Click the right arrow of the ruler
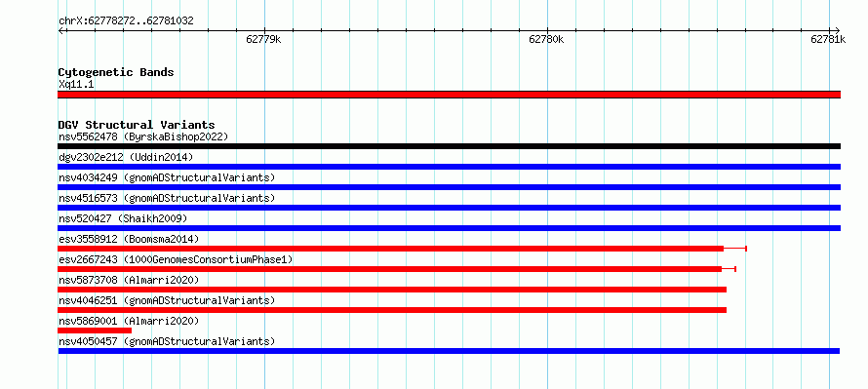 837,30
